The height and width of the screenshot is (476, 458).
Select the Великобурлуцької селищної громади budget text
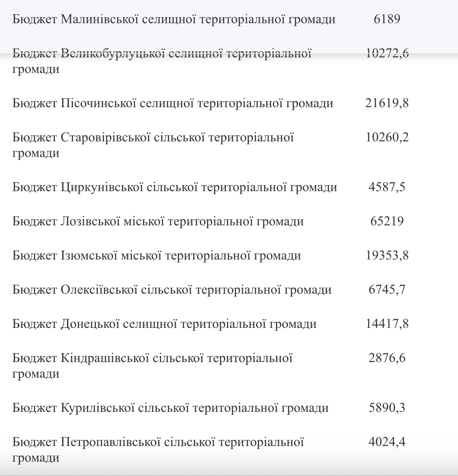coord(162,61)
